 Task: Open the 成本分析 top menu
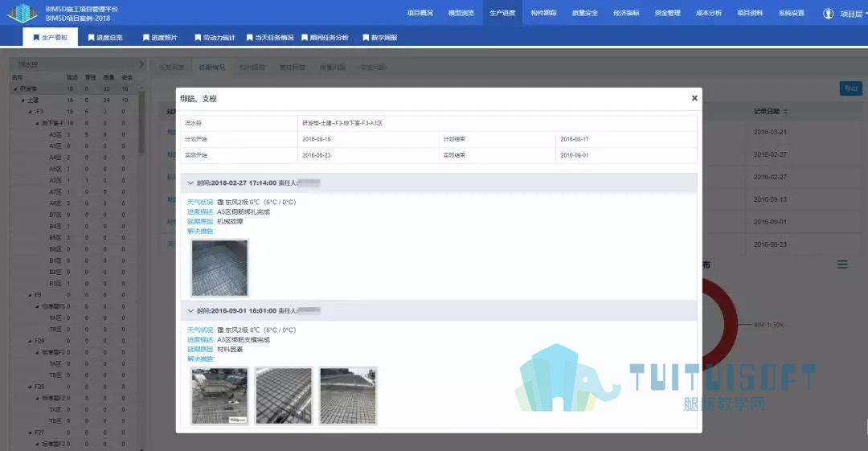(x=709, y=13)
